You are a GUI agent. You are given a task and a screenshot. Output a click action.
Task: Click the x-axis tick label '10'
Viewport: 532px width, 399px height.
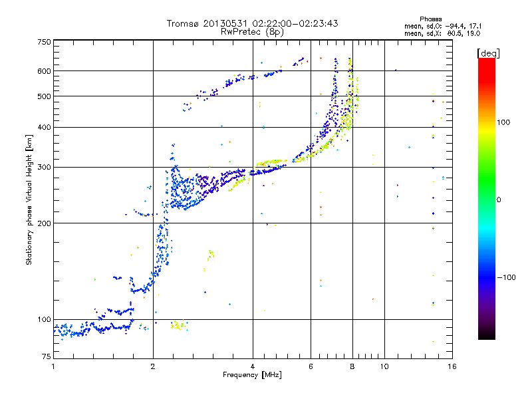384,366
